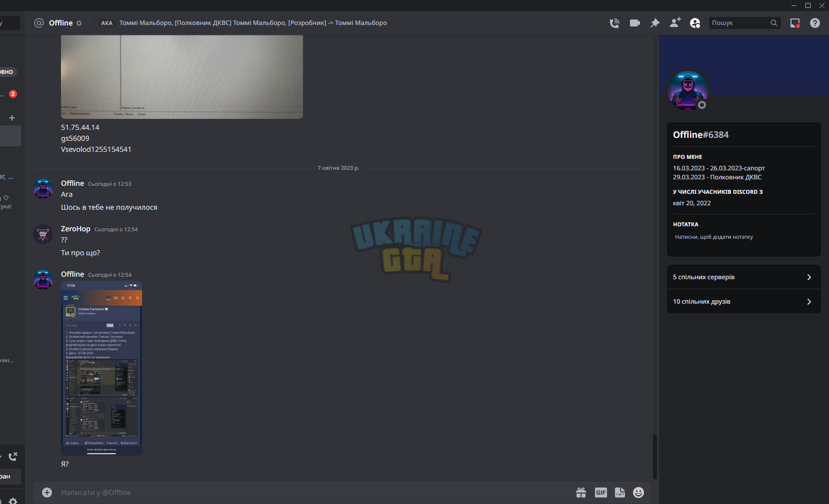Click the @ icon before Offline in header

click(39, 23)
